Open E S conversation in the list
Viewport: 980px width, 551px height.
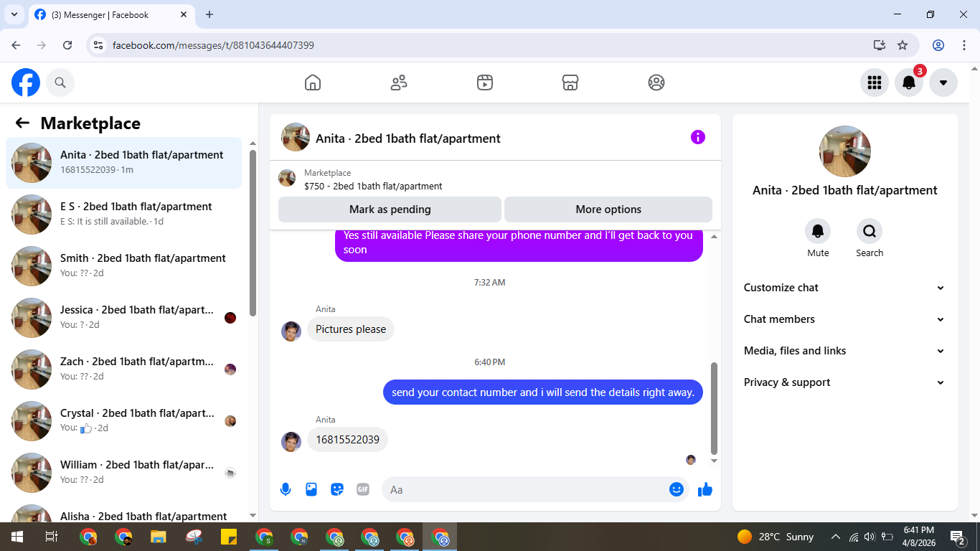[123, 215]
